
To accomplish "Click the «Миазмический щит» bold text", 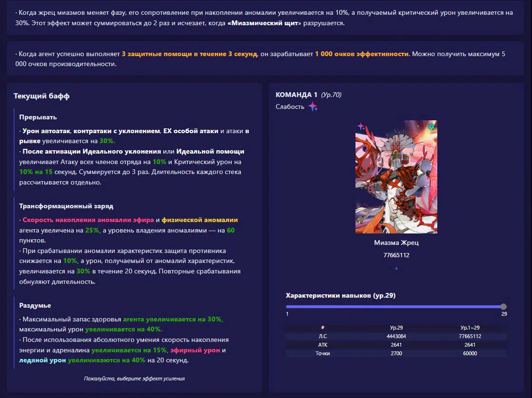I will coord(264,23).
